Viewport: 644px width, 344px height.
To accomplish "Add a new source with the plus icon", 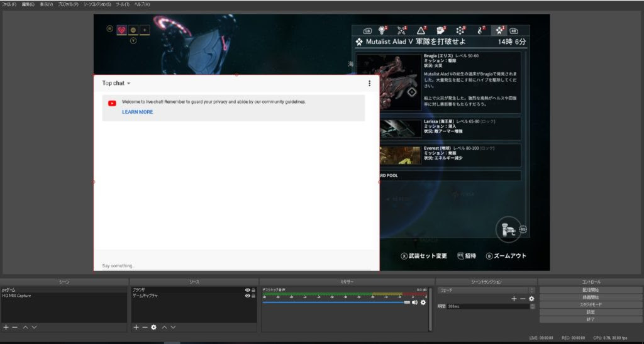I will (136, 327).
